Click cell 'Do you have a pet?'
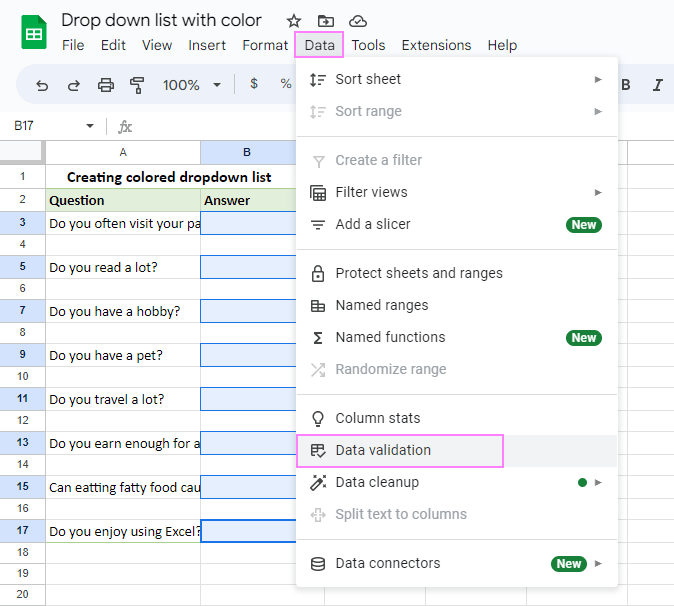674x606 pixels. coord(123,355)
